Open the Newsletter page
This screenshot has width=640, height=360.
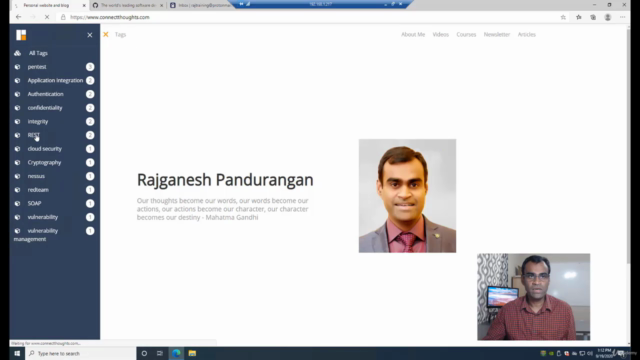click(x=497, y=34)
